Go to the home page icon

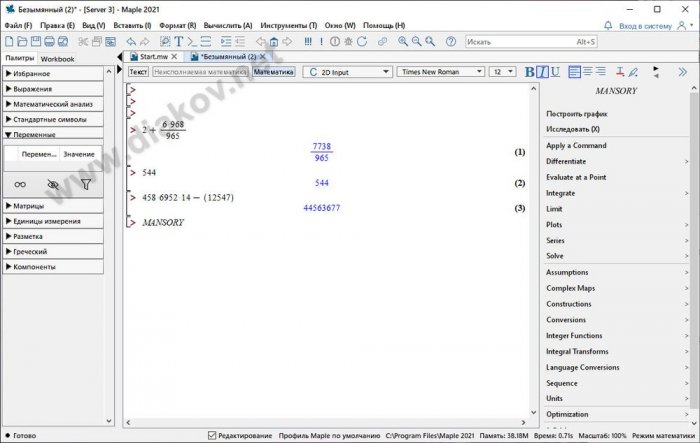274,42
